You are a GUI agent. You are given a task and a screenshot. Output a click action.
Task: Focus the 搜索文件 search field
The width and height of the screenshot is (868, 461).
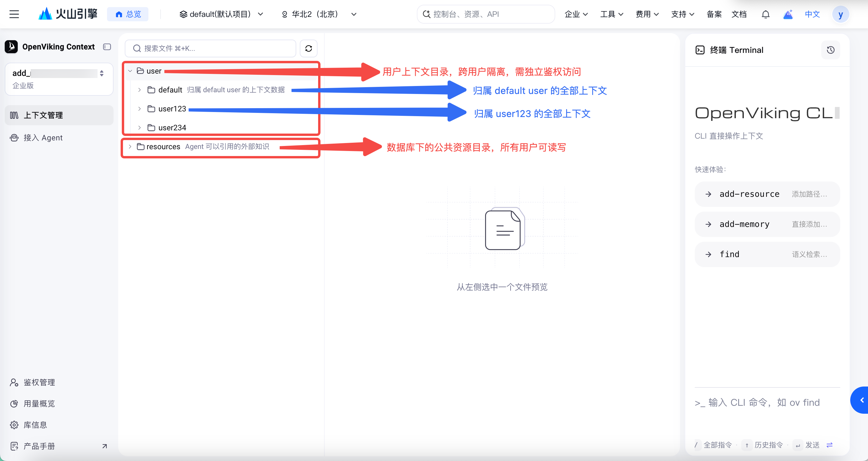(210, 48)
